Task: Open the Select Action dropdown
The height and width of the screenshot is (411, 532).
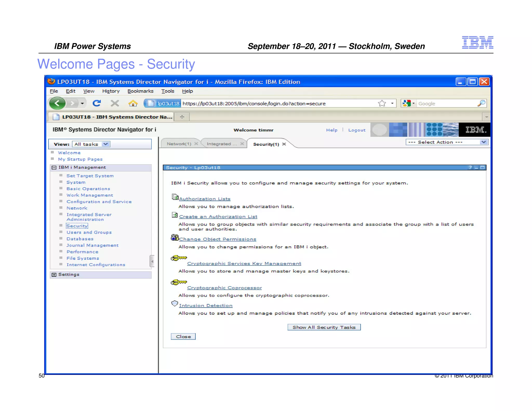Action: coord(447,142)
